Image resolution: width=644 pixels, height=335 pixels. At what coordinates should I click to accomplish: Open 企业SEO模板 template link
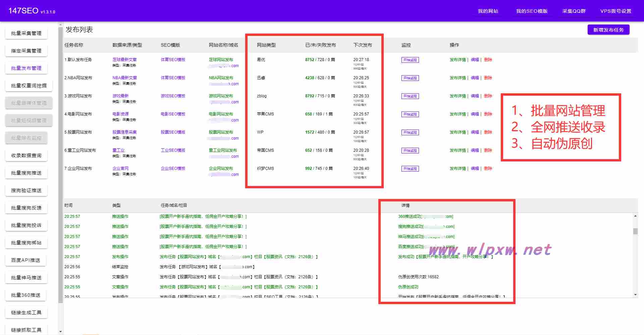(173, 169)
